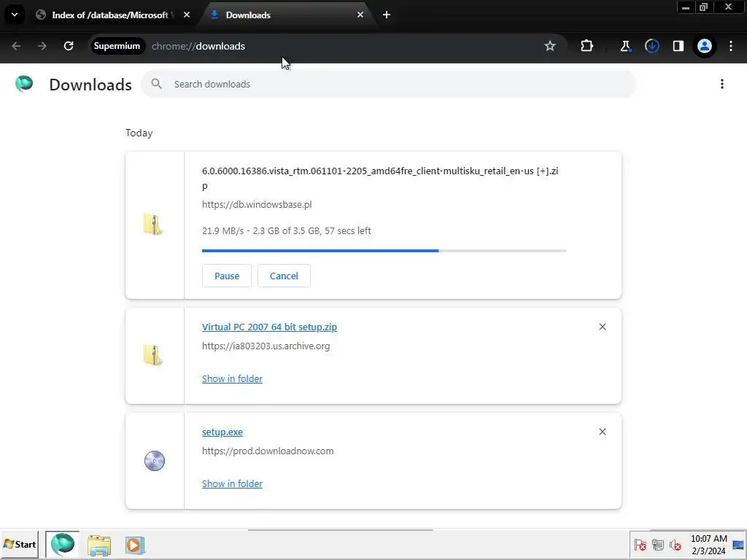747x560 pixels.
Task: Open the Downloads page more actions menu
Action: tap(722, 84)
